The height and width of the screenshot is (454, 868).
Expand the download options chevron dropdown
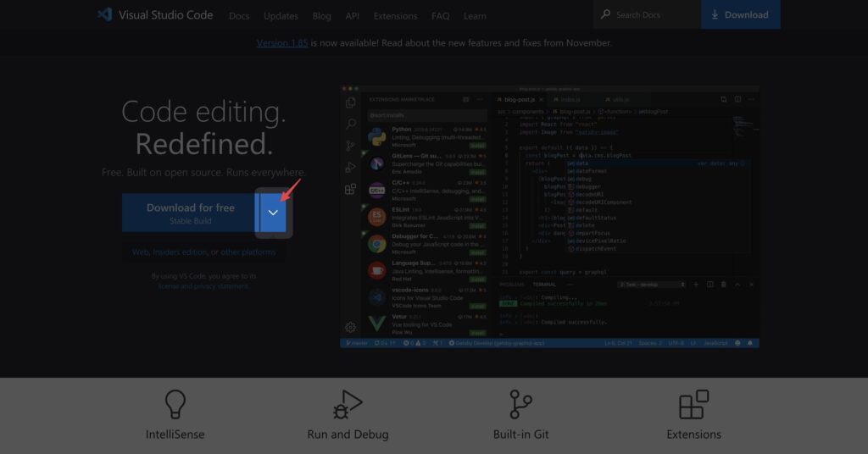coord(273,213)
